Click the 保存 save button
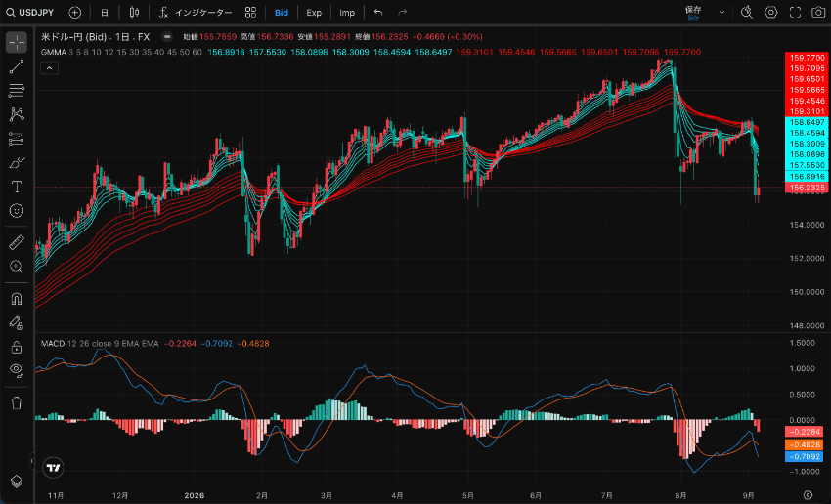Screen dimensions: 831x504 693,12
